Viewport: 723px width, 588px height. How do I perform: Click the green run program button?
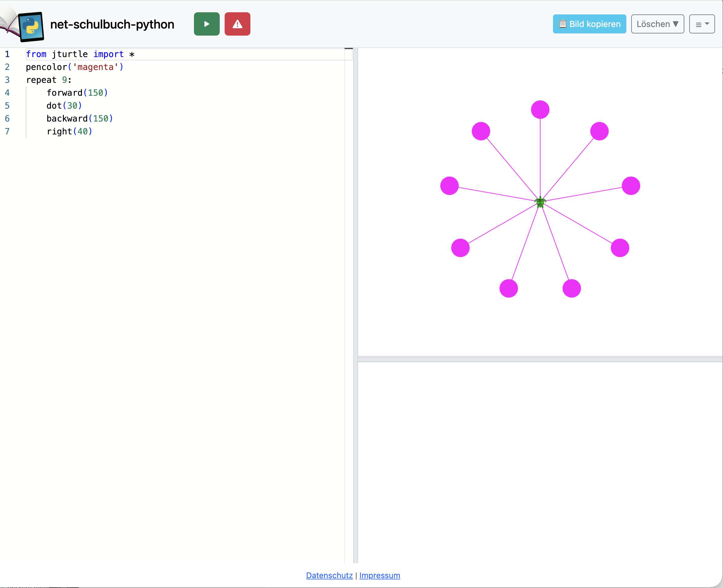207,24
